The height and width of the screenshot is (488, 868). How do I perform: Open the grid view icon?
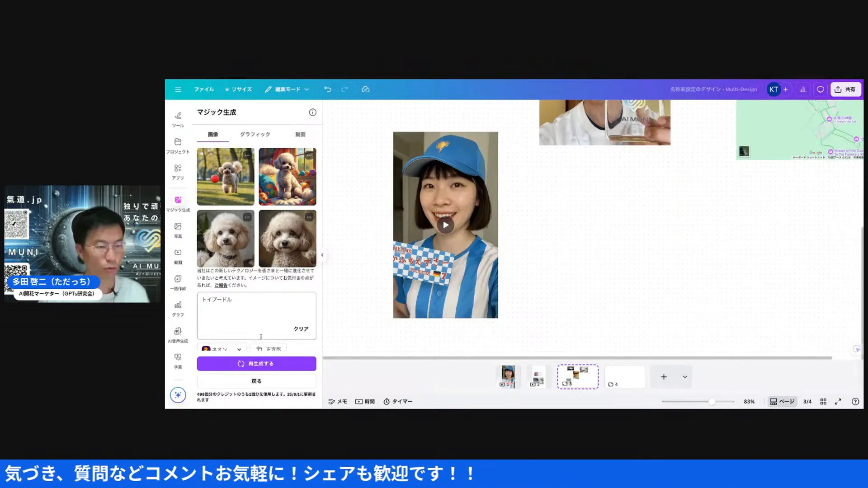[823, 402]
